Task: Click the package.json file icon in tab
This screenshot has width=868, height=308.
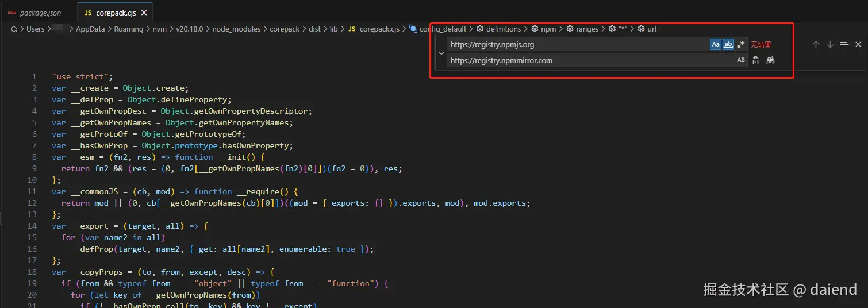Action: [x=12, y=13]
